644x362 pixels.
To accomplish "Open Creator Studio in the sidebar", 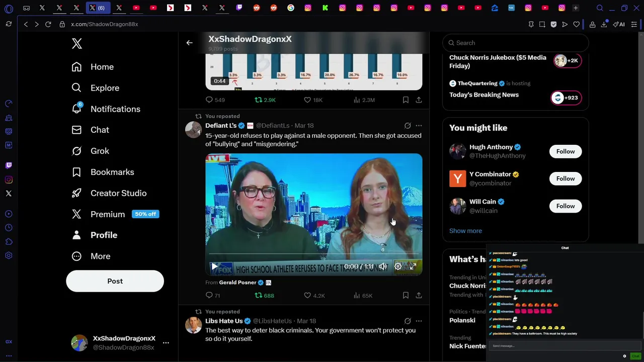I will click(x=109, y=193).
